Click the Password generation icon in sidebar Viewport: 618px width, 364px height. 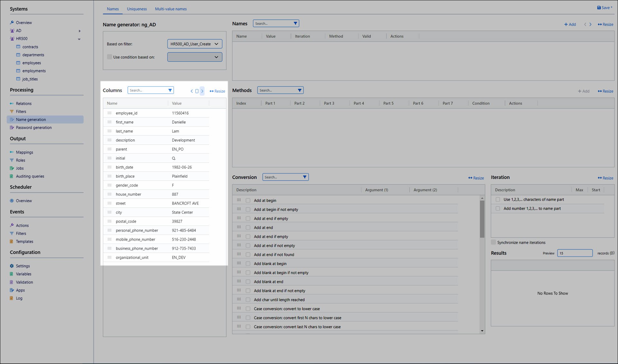(12, 128)
